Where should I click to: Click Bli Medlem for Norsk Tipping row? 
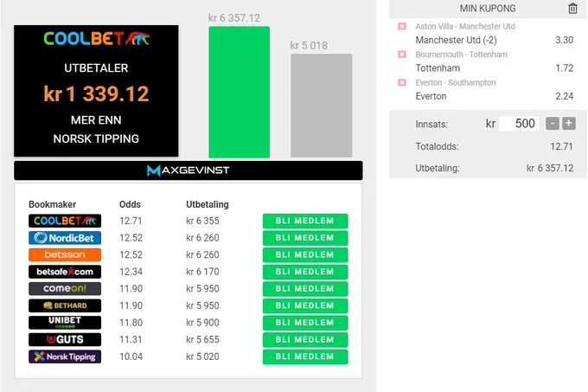pyautogui.click(x=305, y=357)
